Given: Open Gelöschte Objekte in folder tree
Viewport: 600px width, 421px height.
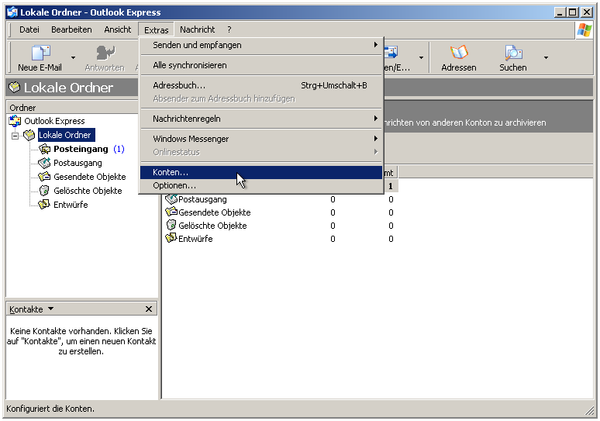Looking at the screenshot, I should tap(88, 191).
